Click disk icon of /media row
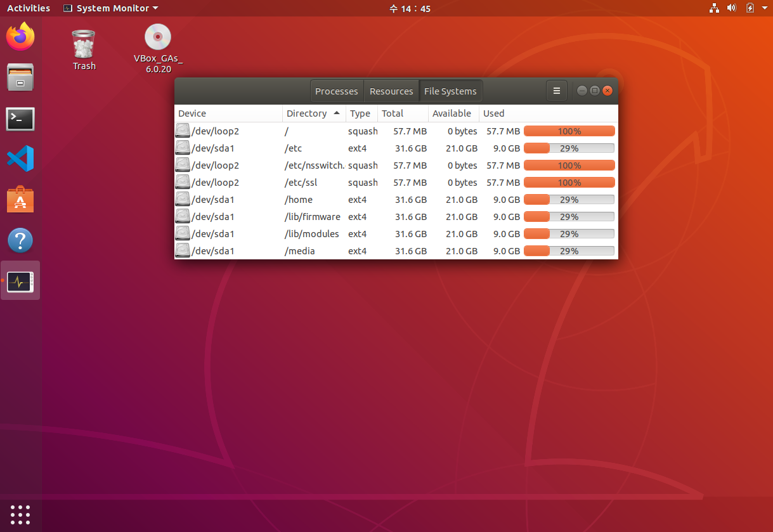 click(183, 251)
